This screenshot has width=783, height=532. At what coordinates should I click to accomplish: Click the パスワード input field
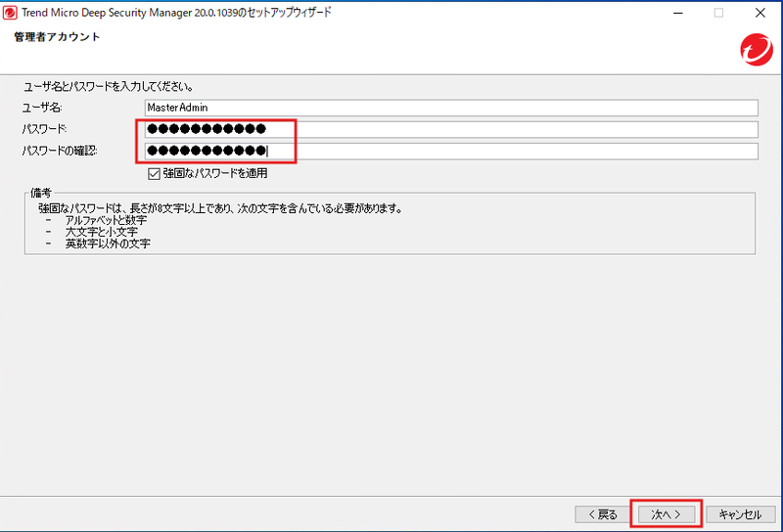[x=451, y=129]
